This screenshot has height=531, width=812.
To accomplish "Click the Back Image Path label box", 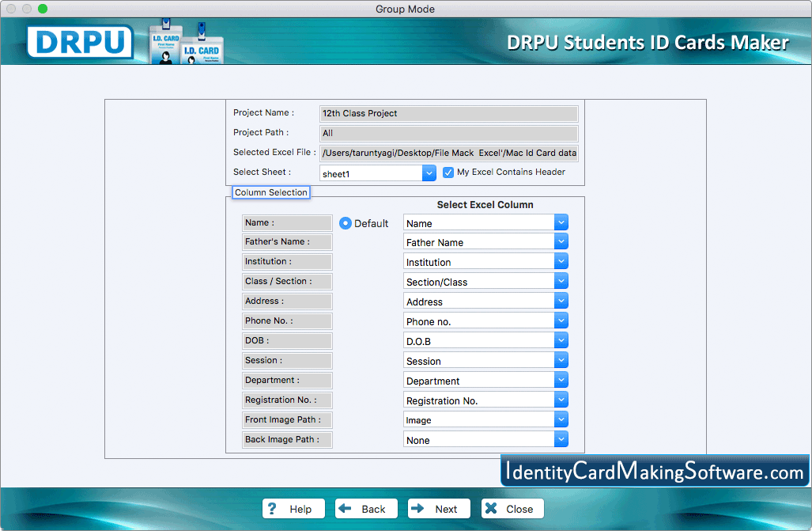I will pyautogui.click(x=287, y=440).
